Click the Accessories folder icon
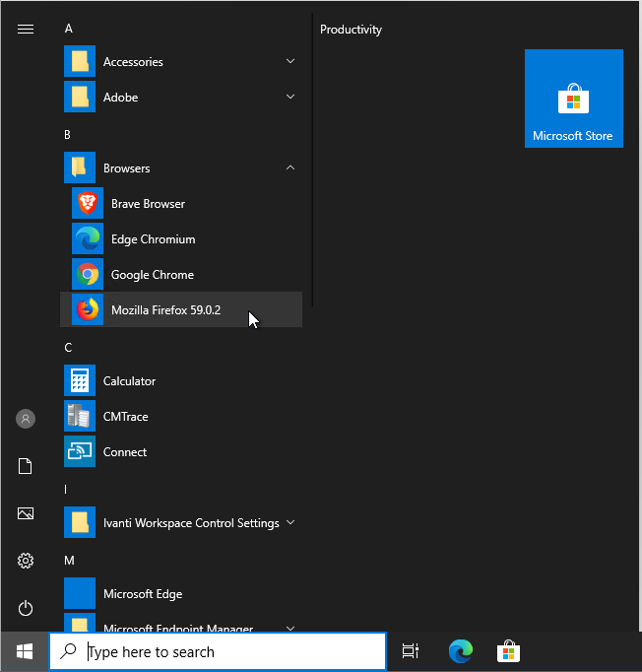 pos(80,61)
